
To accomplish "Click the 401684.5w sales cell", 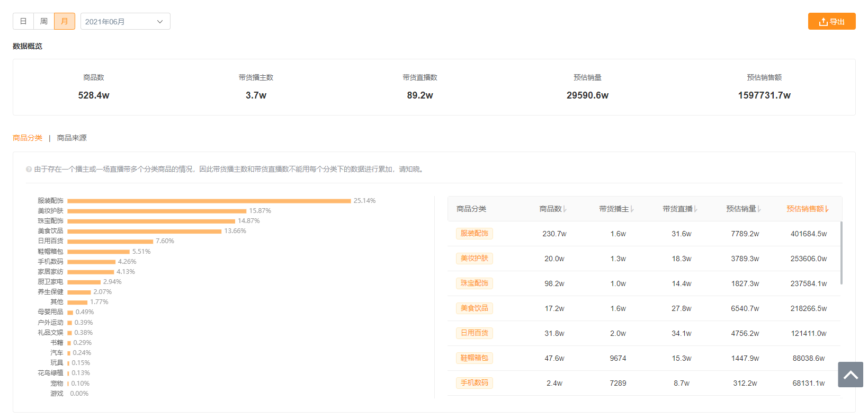I will pyautogui.click(x=809, y=234).
